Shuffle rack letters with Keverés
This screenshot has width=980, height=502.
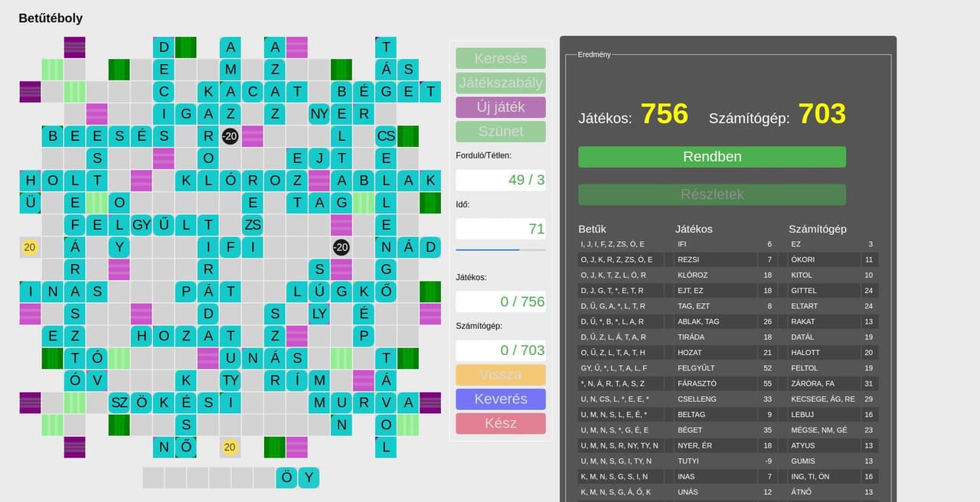coord(501,399)
